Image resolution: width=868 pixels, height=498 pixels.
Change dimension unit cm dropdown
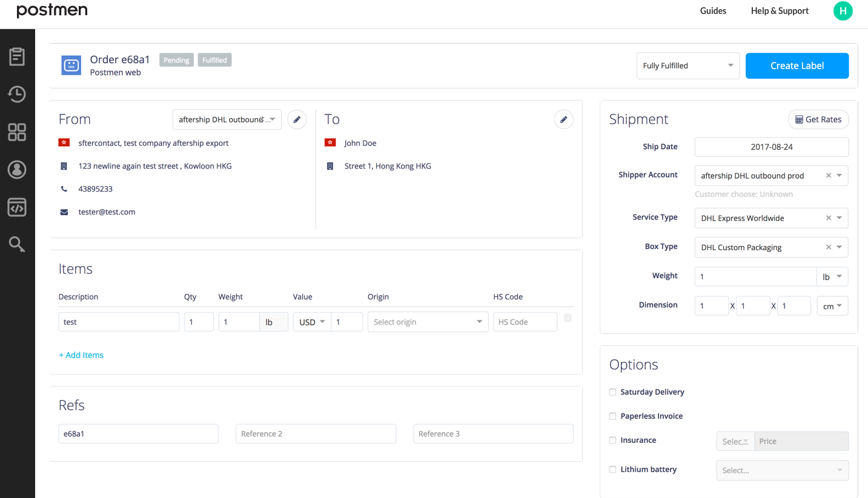click(833, 306)
